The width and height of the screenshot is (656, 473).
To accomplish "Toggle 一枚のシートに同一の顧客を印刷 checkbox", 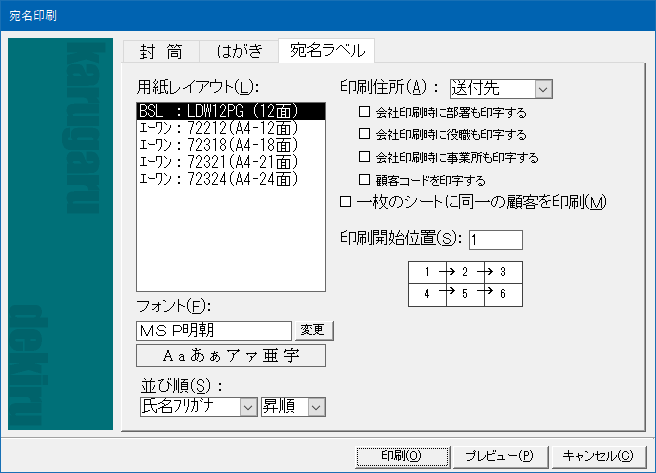I will pos(346,203).
